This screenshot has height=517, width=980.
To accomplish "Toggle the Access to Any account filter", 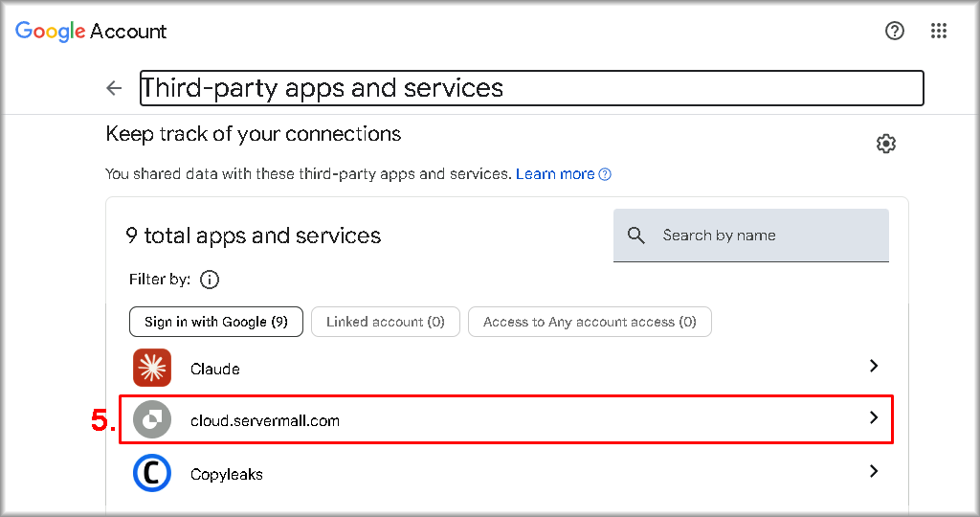I will tap(589, 322).
